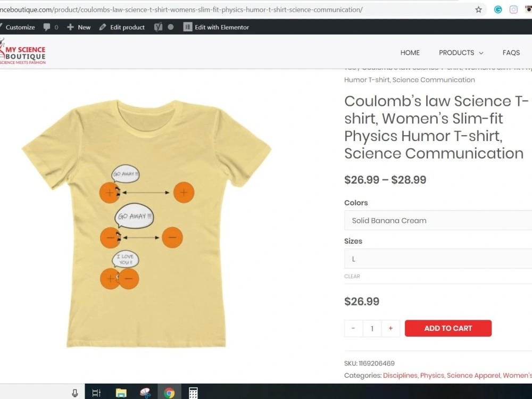This screenshot has width=532, height=399.
Task: Click the Humor T-shirt, Science Communication breadcrumb
Action: [410, 80]
